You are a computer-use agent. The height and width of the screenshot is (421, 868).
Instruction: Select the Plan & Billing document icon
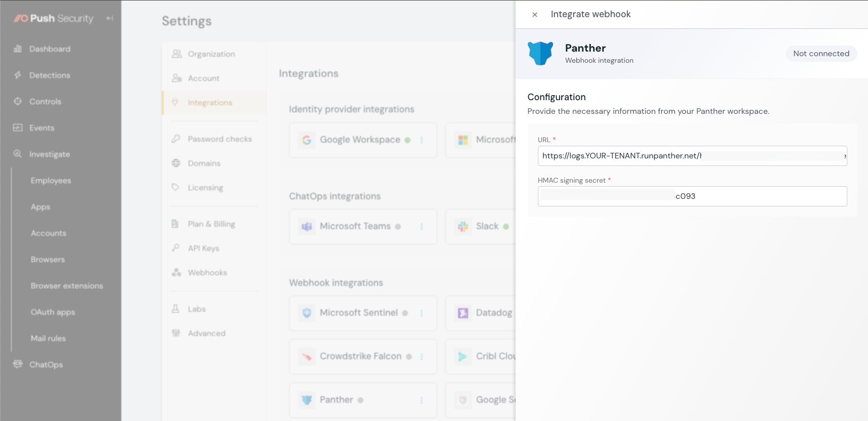tap(175, 224)
